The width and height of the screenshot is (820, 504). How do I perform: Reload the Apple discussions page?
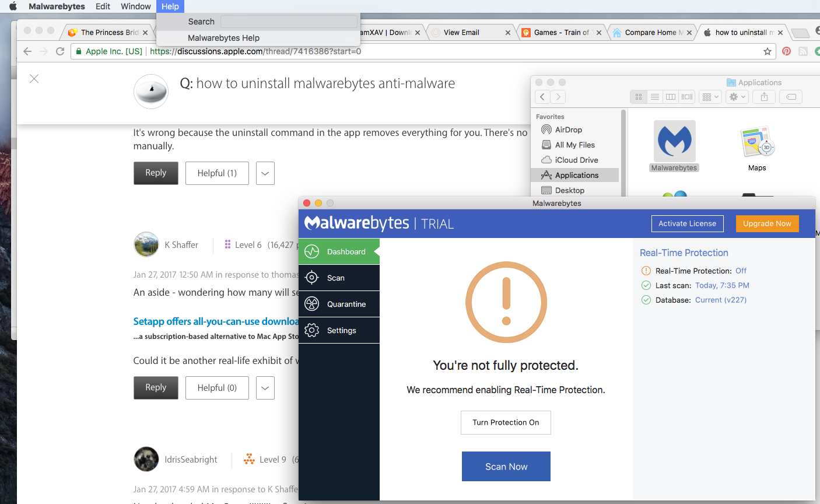pyautogui.click(x=59, y=51)
